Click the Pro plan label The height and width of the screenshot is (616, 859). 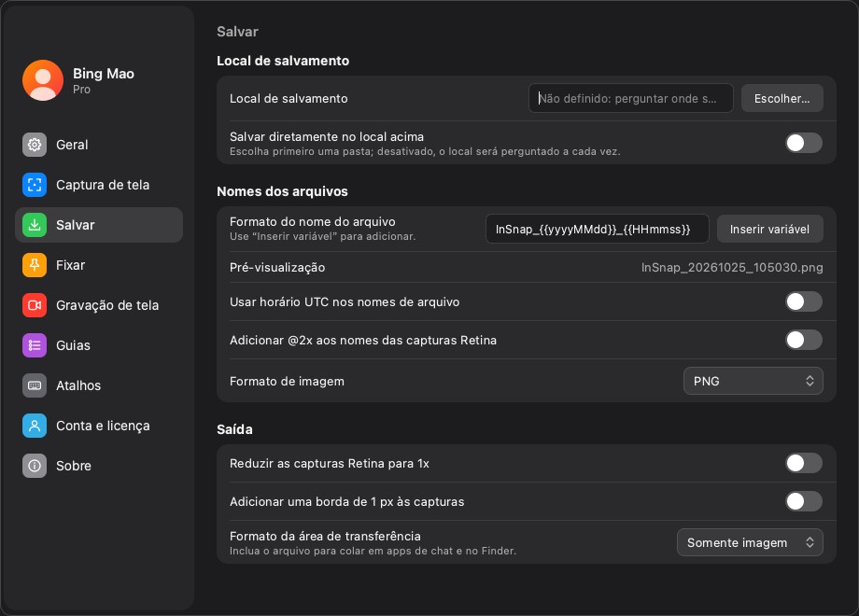[81, 90]
